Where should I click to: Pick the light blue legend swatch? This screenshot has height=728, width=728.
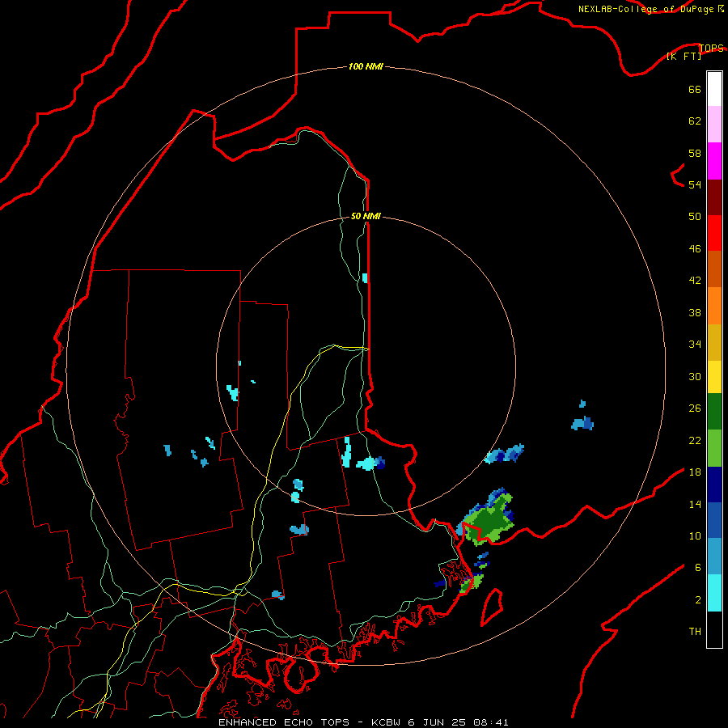(714, 557)
